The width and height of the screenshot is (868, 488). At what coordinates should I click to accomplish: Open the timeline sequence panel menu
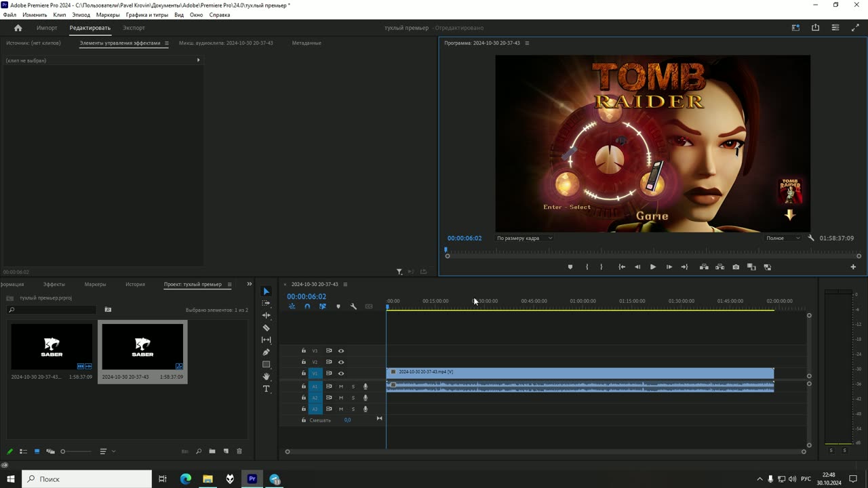[x=345, y=284]
